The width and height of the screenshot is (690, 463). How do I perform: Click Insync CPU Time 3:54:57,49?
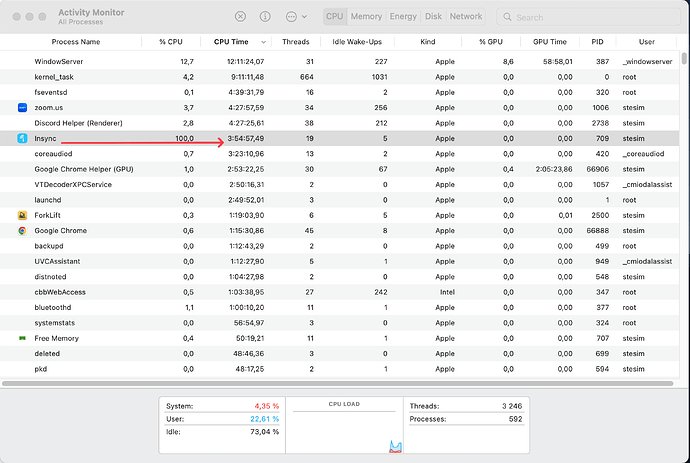pos(246,139)
